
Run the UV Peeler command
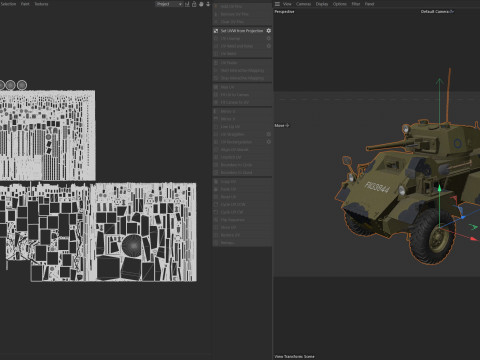[x=242, y=63]
